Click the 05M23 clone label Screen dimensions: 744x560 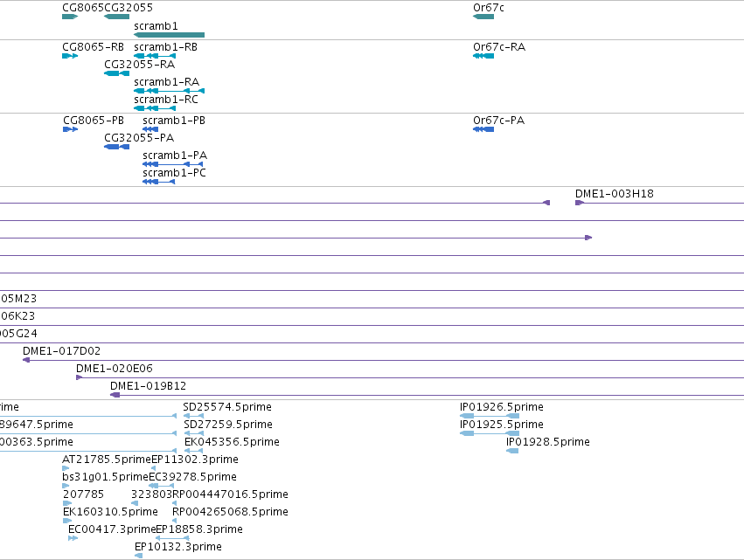click(x=18, y=298)
